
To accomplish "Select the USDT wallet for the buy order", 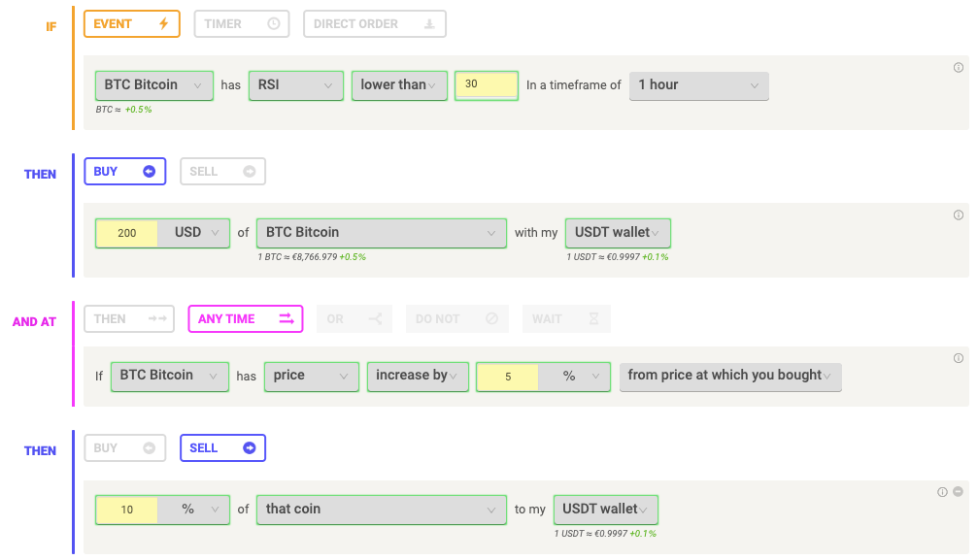I will pyautogui.click(x=618, y=232).
